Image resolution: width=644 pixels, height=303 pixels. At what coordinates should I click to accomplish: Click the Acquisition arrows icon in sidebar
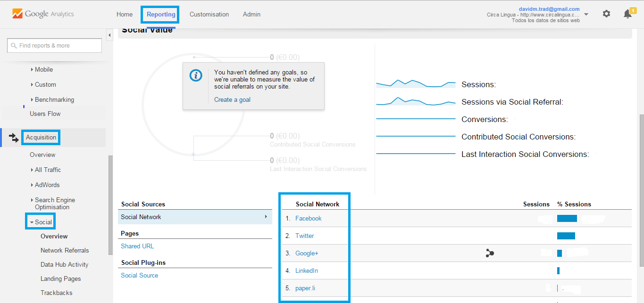click(14, 137)
